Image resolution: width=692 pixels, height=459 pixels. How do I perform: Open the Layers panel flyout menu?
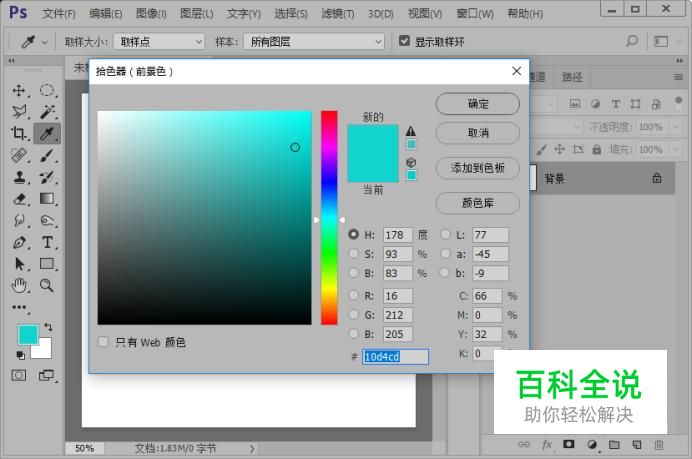tap(678, 77)
